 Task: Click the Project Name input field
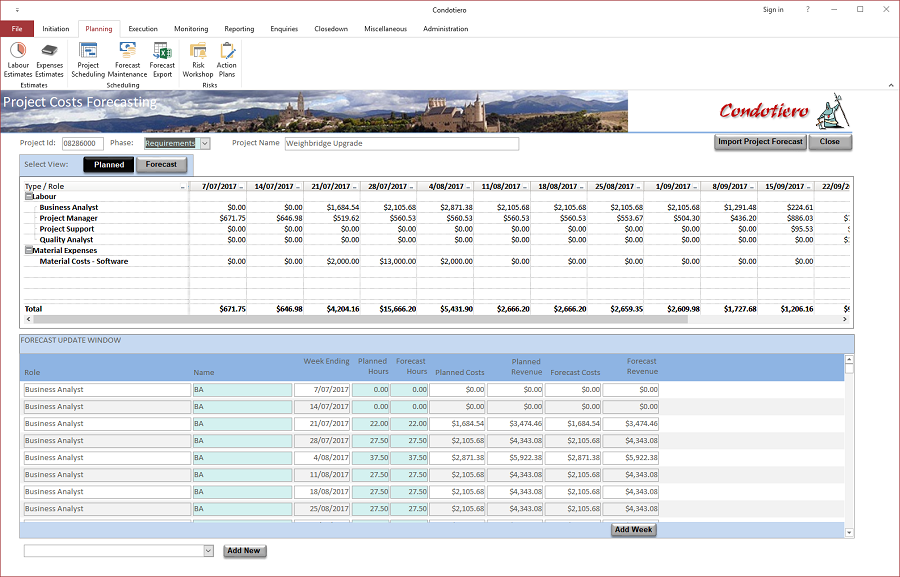[x=402, y=144]
